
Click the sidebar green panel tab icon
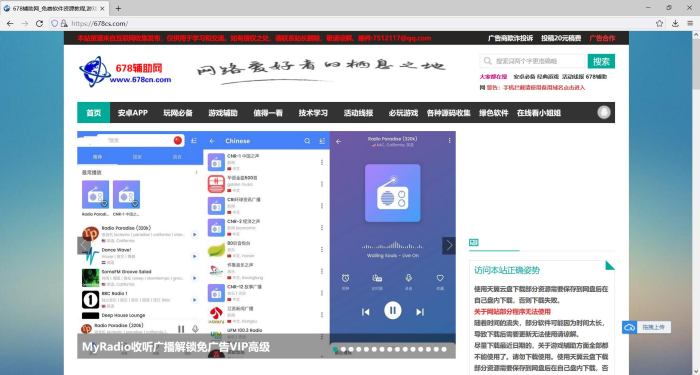coord(474,242)
